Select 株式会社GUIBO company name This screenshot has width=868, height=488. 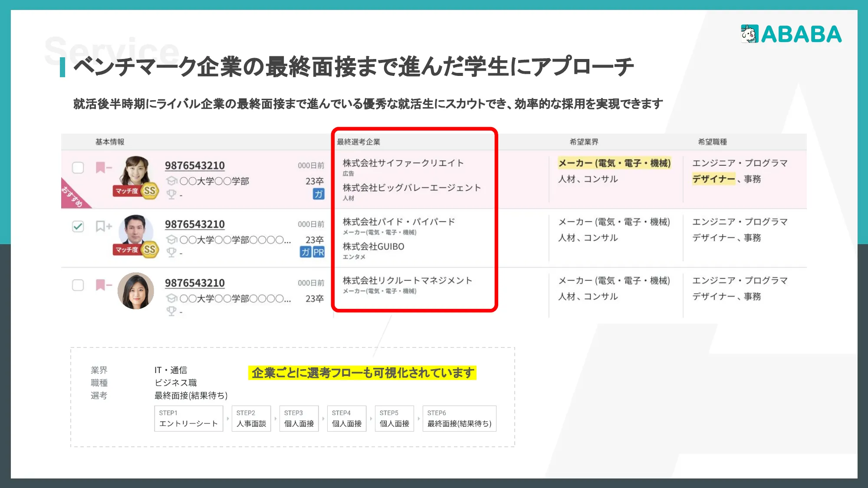click(373, 247)
